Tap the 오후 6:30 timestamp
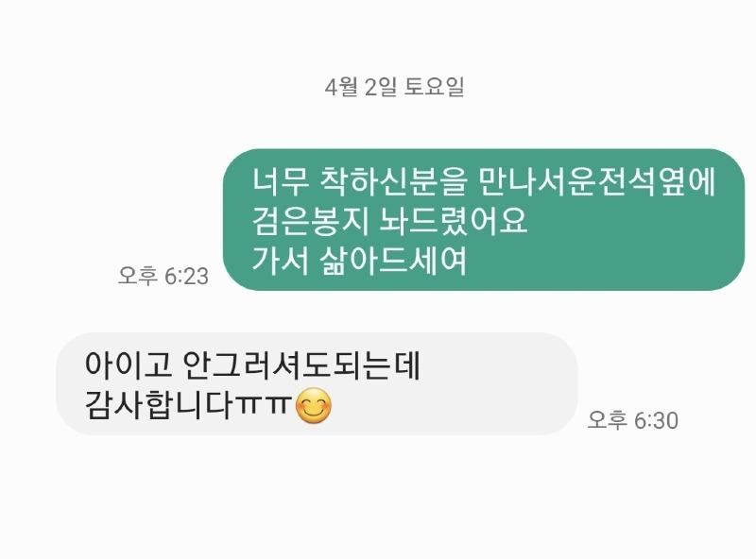756x559 pixels. (x=632, y=420)
